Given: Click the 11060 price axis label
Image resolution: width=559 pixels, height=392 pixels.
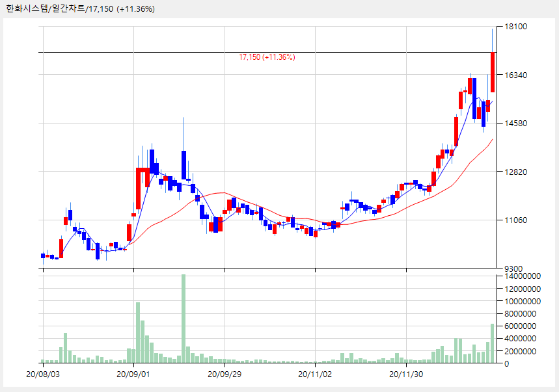Looking at the screenshot, I should click(x=516, y=220).
